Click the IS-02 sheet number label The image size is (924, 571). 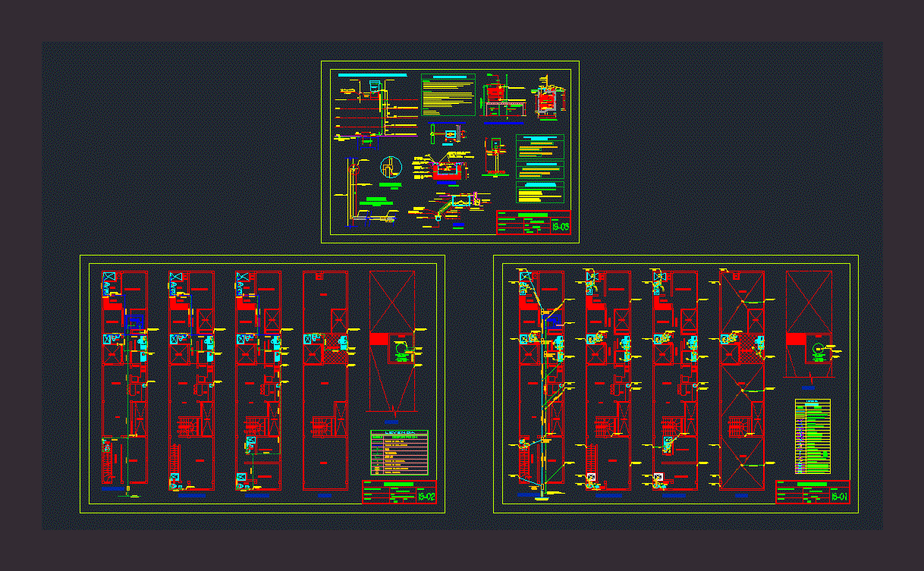coord(426,497)
